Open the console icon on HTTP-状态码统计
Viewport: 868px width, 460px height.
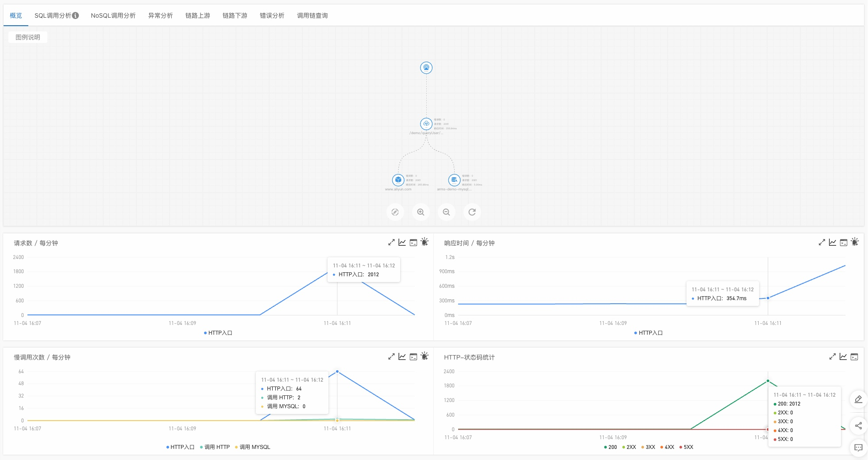click(854, 357)
